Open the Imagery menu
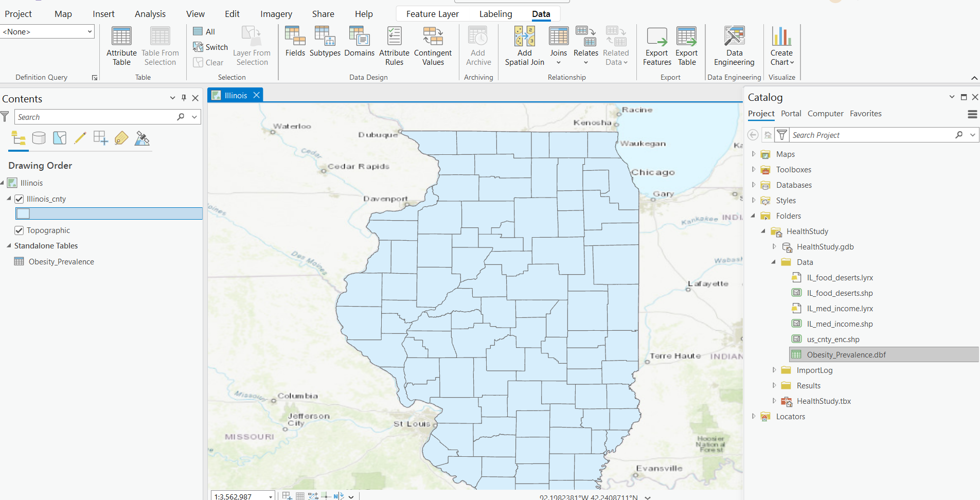The width and height of the screenshot is (980, 500). pyautogui.click(x=276, y=13)
